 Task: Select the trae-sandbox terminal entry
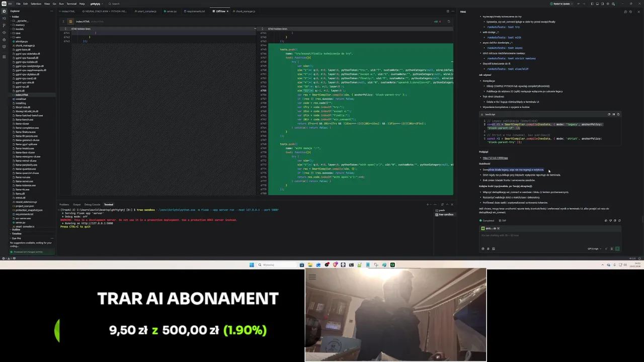pos(445,215)
